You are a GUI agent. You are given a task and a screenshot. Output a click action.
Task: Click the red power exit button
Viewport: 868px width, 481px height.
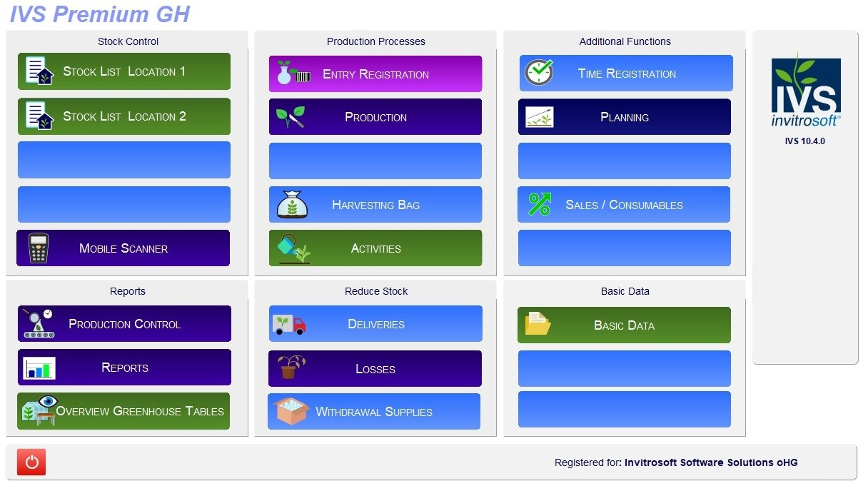click(31, 462)
